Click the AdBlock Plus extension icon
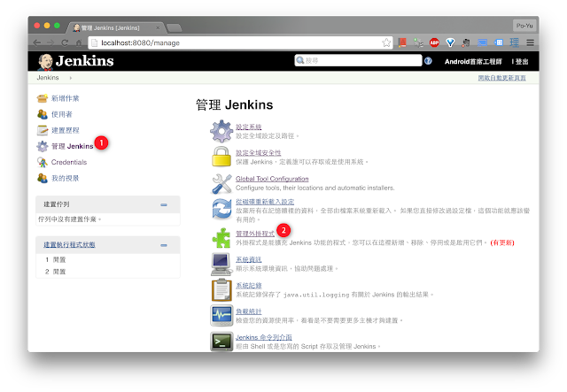Image resolution: width=567 pixels, height=392 pixels. pyautogui.click(x=434, y=42)
